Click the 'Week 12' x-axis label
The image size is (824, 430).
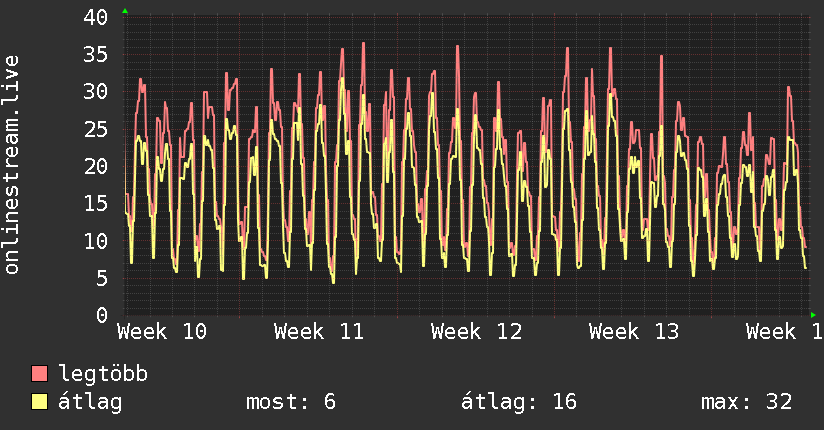coord(477,332)
